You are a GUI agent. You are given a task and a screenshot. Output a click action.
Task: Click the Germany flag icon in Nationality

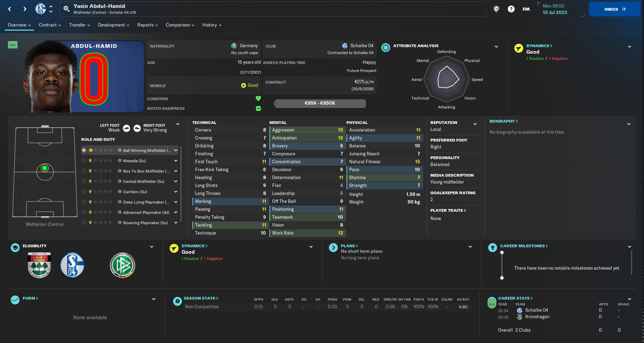pos(234,46)
